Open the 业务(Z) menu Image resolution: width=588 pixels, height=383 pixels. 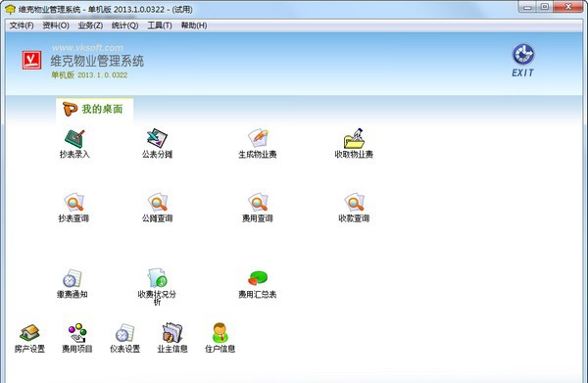click(90, 25)
